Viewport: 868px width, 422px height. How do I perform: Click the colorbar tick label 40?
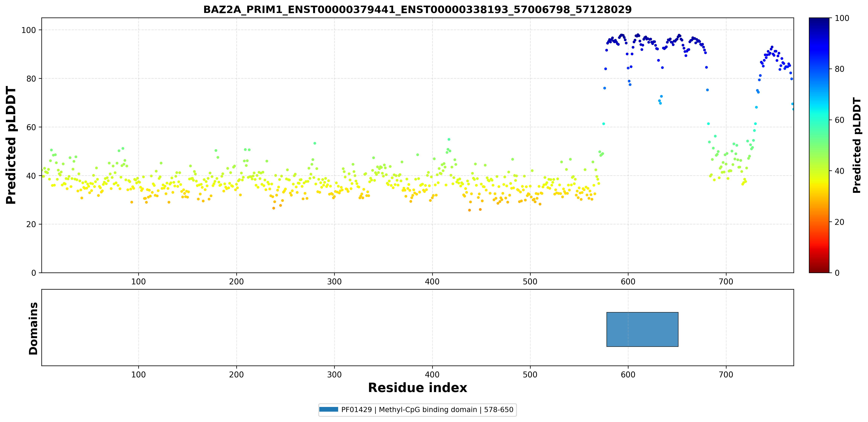[x=839, y=171]
